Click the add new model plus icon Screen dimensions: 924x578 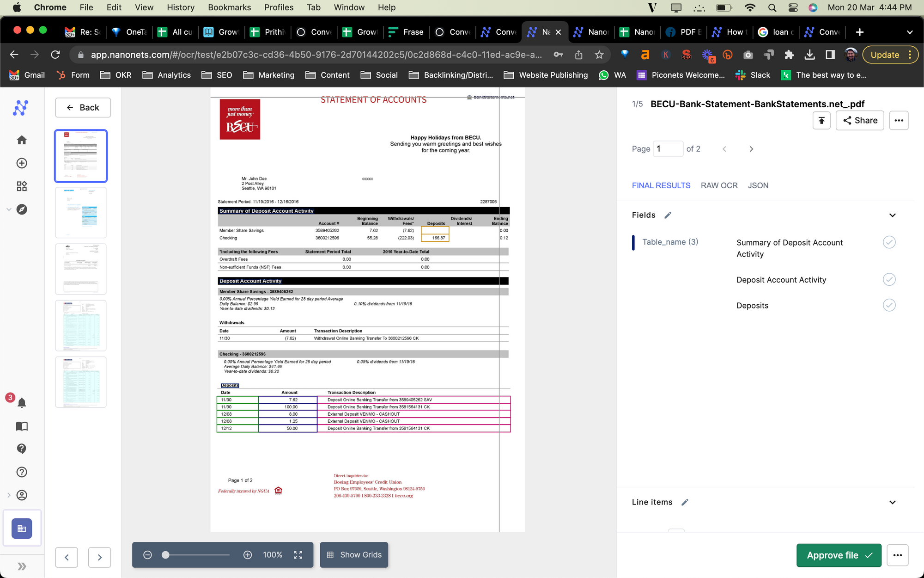tap(22, 163)
